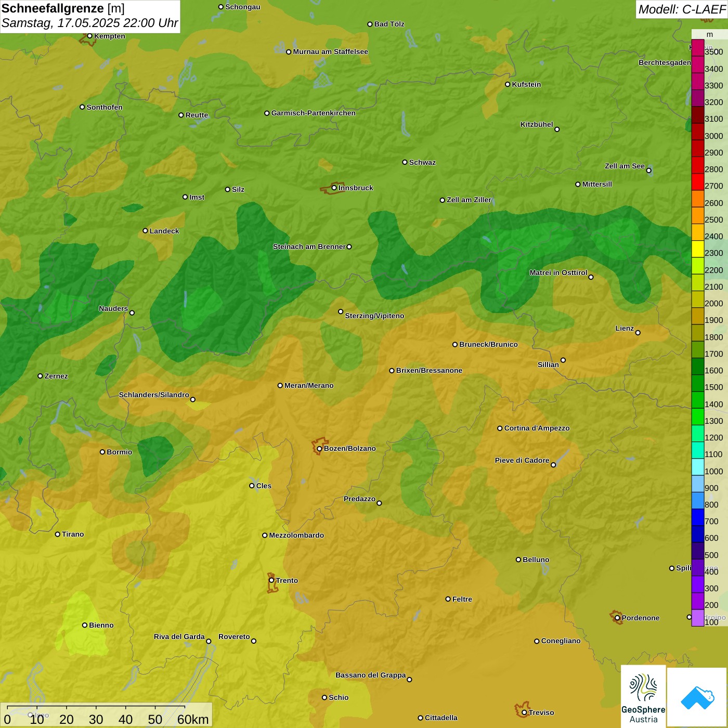728x728 pixels.
Task: Click the Bad Tölz label
Action: pos(389,24)
